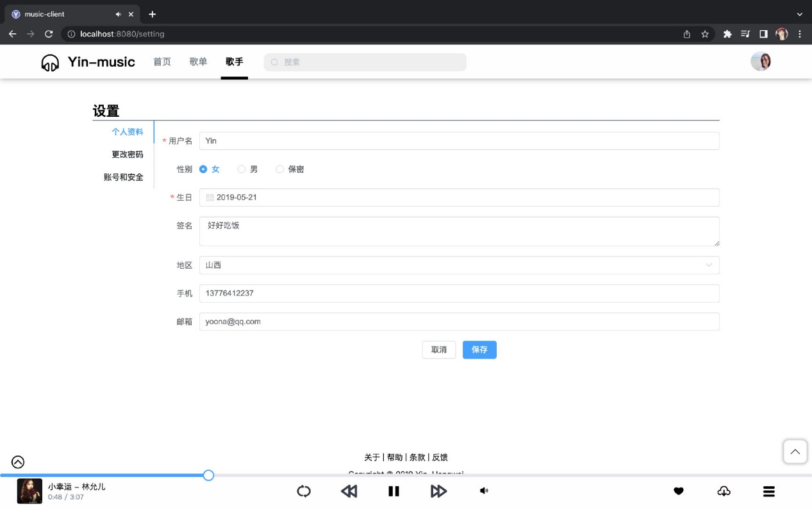
Task: Click the 取消 button
Action: click(x=438, y=350)
